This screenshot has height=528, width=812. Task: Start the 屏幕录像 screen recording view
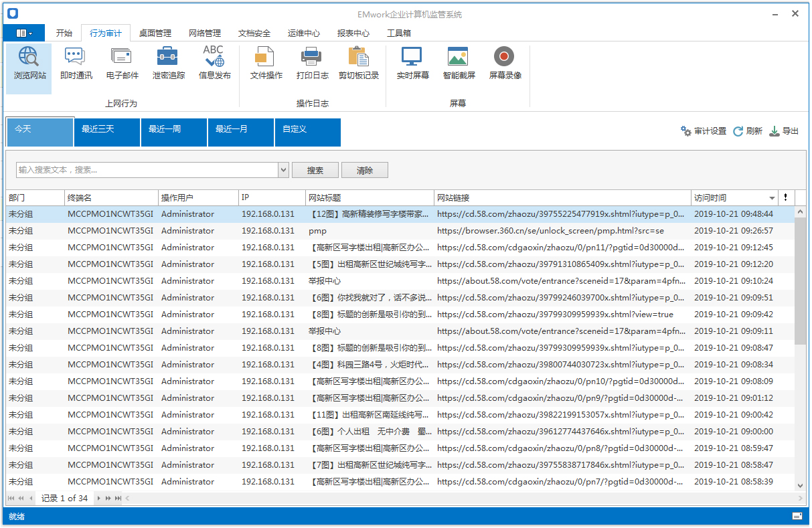pyautogui.click(x=505, y=64)
